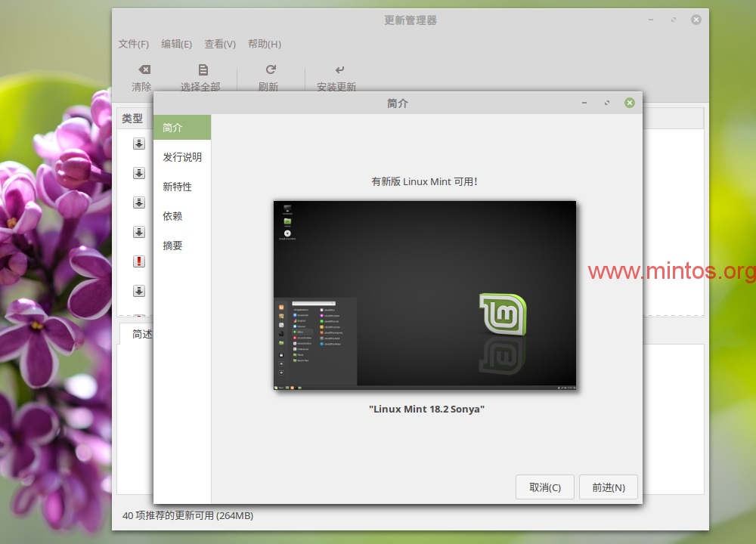Close the 更新管理器 window

pos(696,20)
